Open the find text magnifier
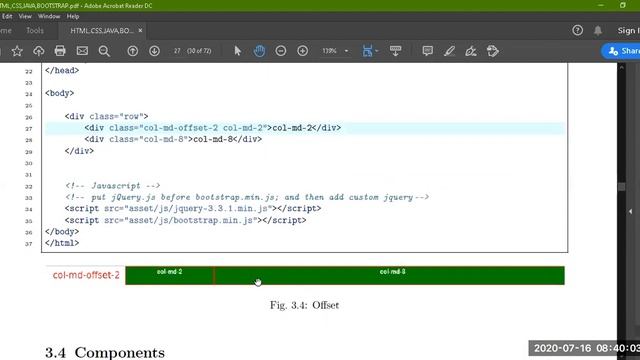The height and width of the screenshot is (360, 640). click(104, 51)
